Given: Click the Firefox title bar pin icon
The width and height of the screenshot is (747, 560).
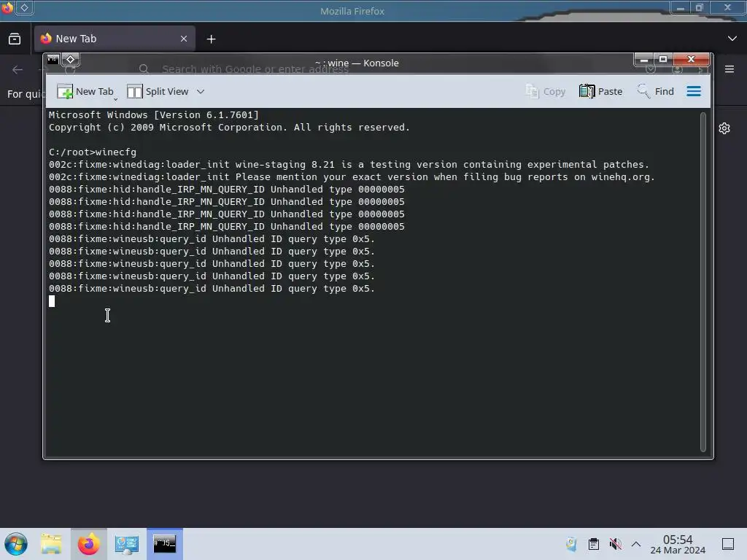Looking at the screenshot, I should [x=24, y=7].
